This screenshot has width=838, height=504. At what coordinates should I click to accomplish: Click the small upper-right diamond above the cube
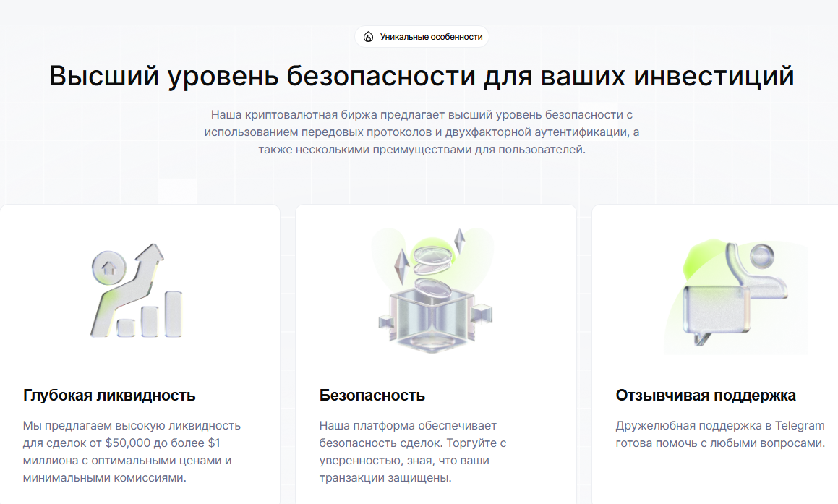point(458,241)
